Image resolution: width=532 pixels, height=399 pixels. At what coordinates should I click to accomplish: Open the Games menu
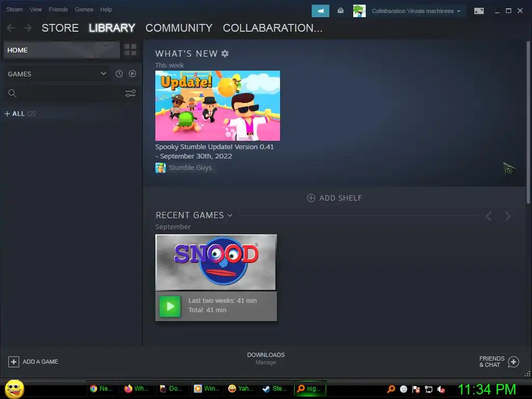(x=84, y=9)
